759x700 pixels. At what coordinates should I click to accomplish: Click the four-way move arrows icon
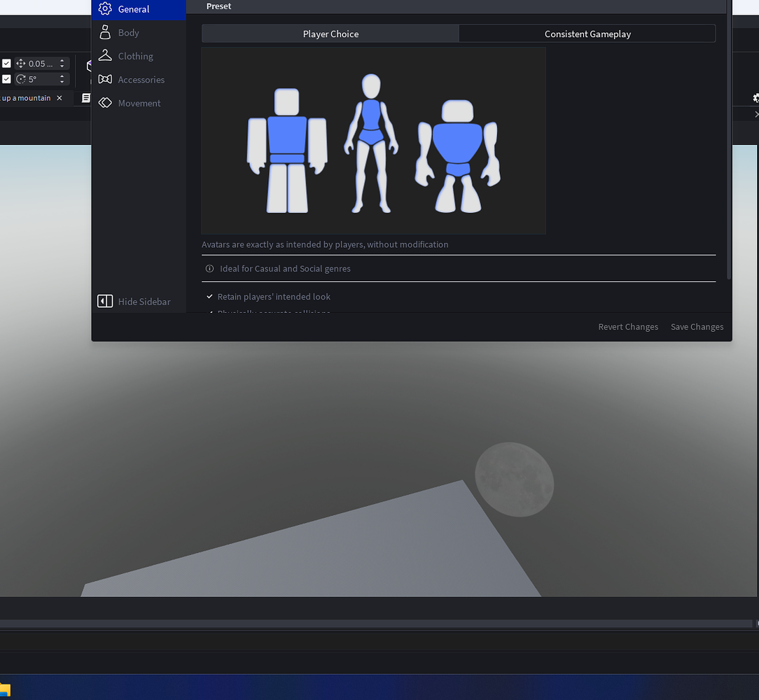[21, 64]
